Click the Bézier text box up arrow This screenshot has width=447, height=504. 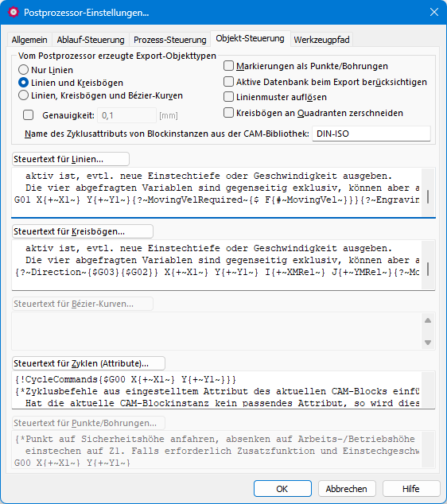[428, 320]
